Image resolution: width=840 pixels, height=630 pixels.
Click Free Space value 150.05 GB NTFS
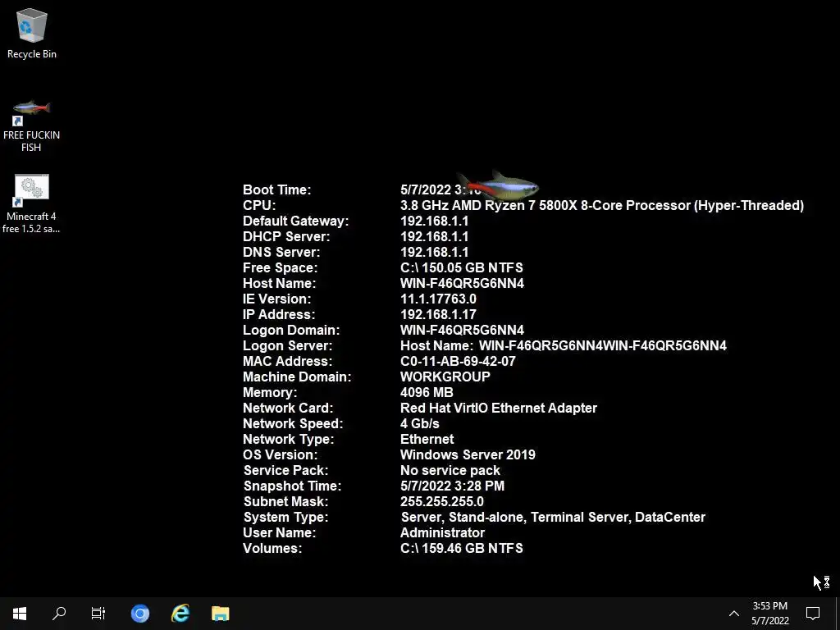pos(461,268)
